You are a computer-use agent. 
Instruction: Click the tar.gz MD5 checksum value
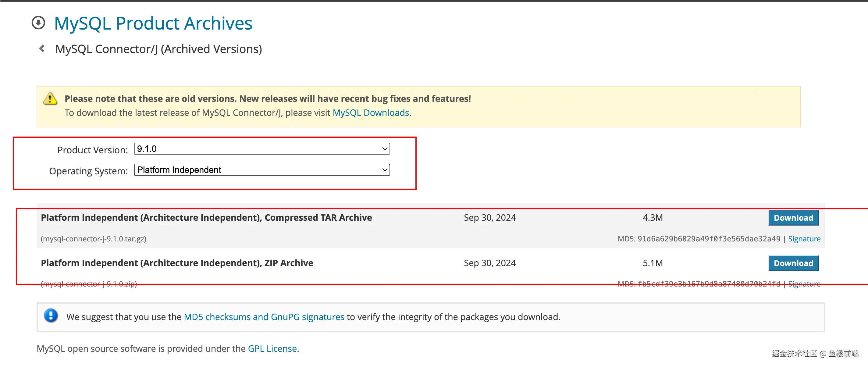coord(708,239)
